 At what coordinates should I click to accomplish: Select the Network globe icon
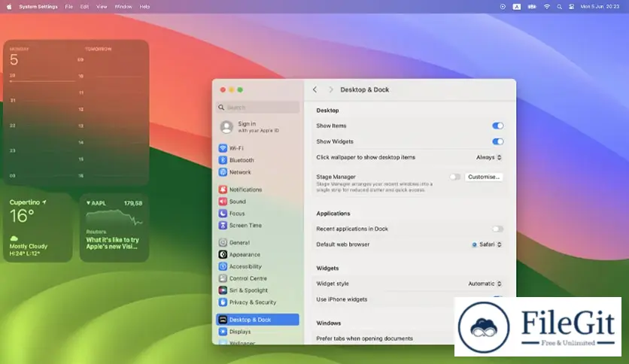pos(223,172)
